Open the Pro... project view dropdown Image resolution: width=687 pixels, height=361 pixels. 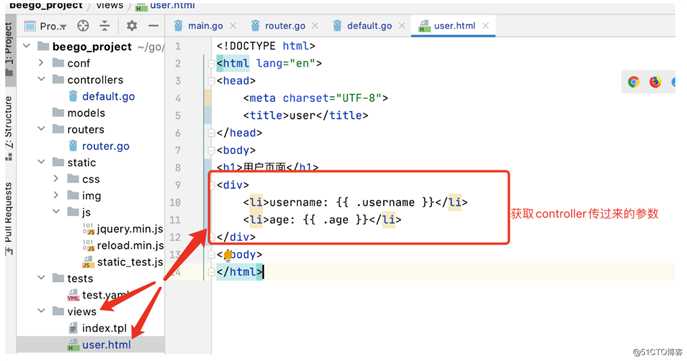(x=46, y=26)
